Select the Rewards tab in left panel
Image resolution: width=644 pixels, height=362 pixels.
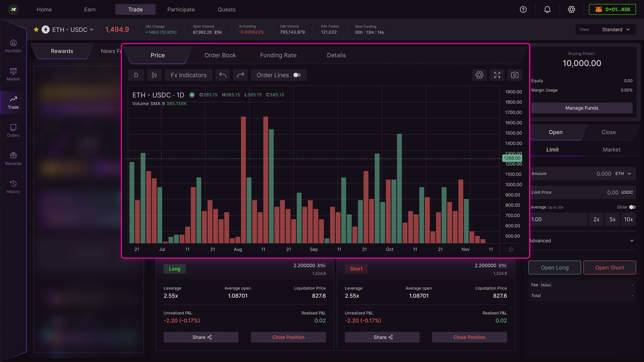coord(62,51)
